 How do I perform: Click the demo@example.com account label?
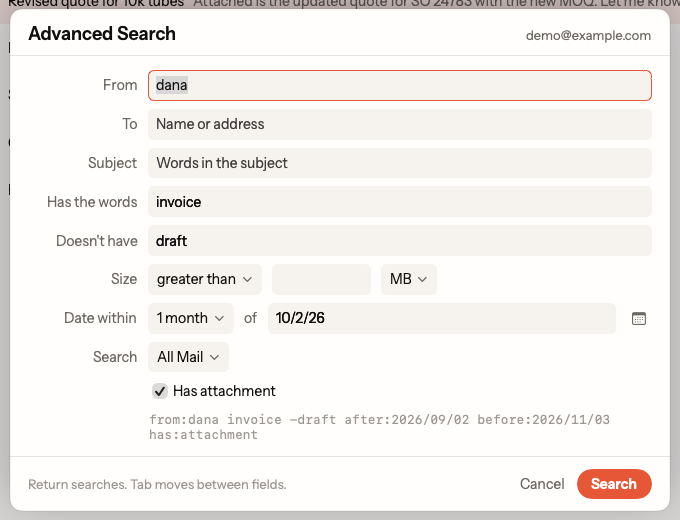[x=588, y=35]
